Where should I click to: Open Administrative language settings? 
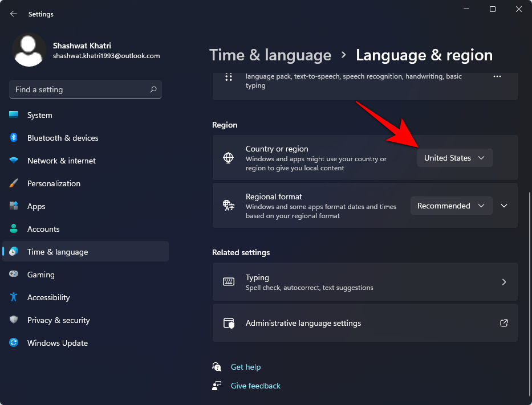303,323
